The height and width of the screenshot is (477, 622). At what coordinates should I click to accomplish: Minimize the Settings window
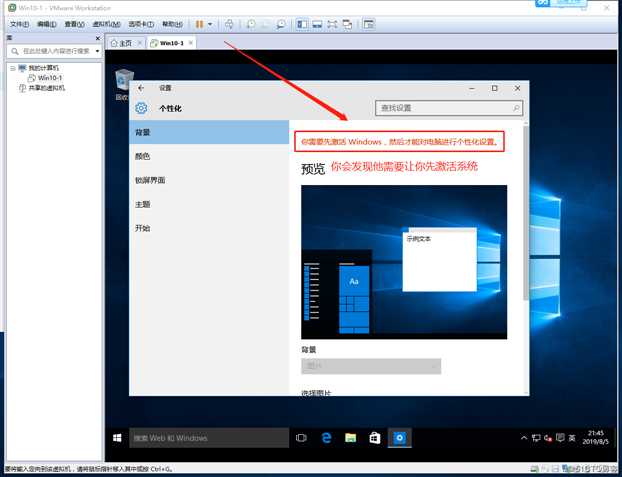point(472,88)
